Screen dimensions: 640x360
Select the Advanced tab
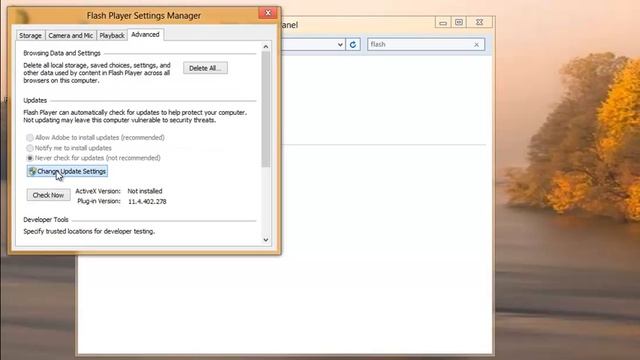pos(145,35)
